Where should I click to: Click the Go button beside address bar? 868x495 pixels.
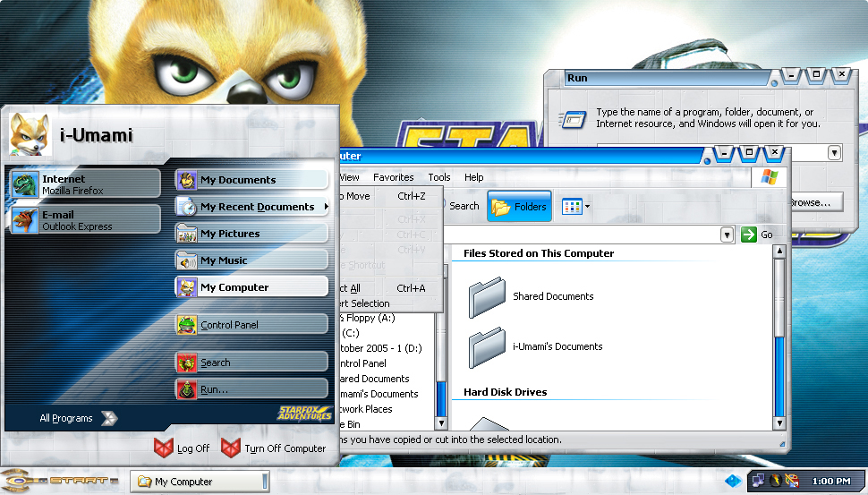pos(757,235)
